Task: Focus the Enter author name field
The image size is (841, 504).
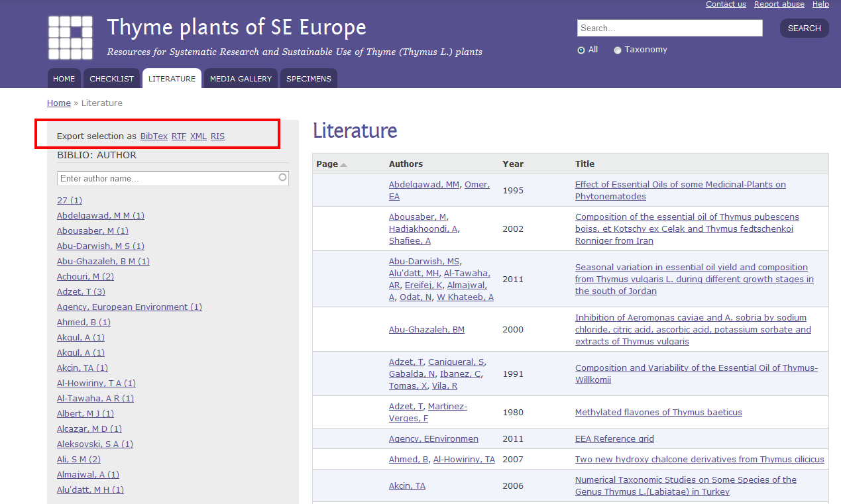Action: click(173, 178)
